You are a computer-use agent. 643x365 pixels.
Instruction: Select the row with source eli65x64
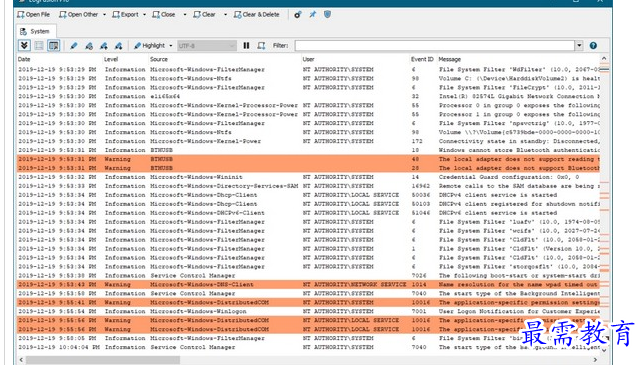308,96
